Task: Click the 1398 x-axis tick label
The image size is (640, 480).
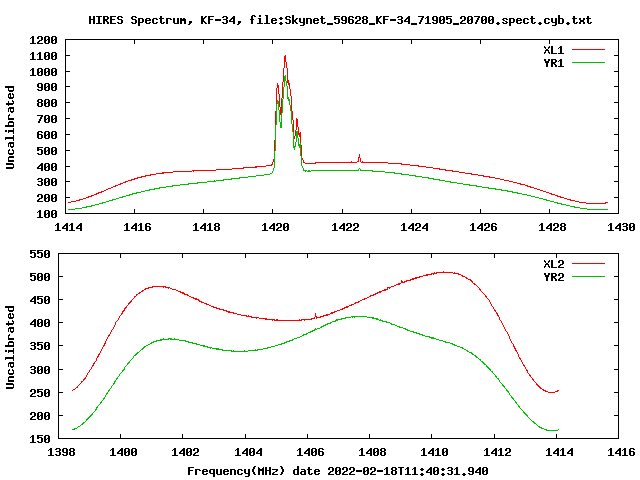Action: (61, 452)
